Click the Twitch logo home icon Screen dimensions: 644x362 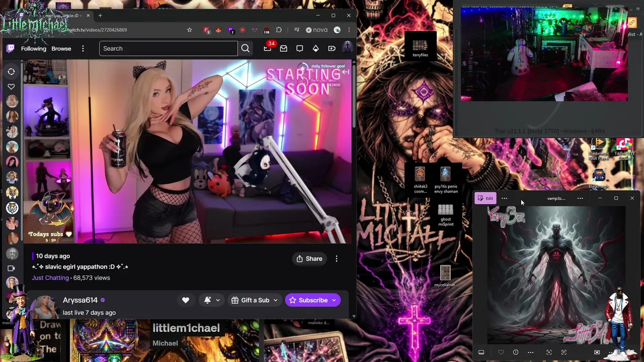pyautogui.click(x=10, y=48)
